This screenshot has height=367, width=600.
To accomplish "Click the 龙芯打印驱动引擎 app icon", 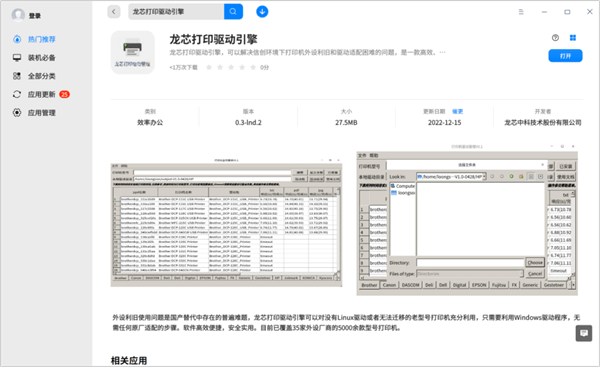I will pyautogui.click(x=132, y=52).
